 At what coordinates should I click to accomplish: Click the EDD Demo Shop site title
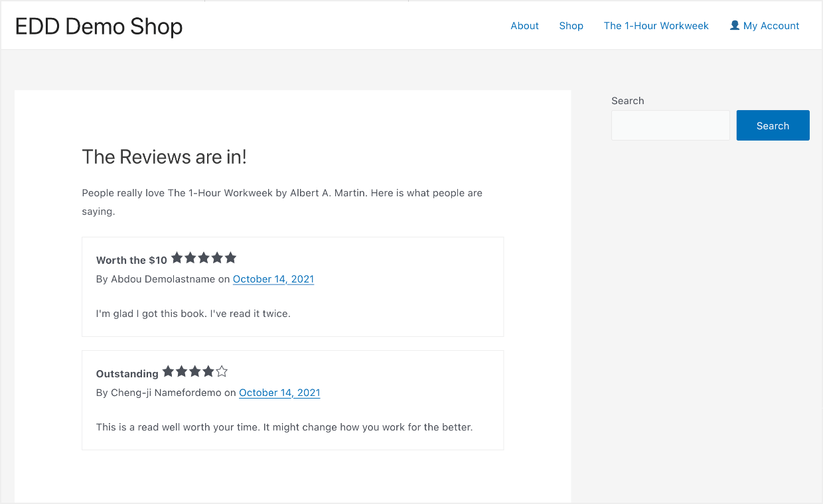99,27
